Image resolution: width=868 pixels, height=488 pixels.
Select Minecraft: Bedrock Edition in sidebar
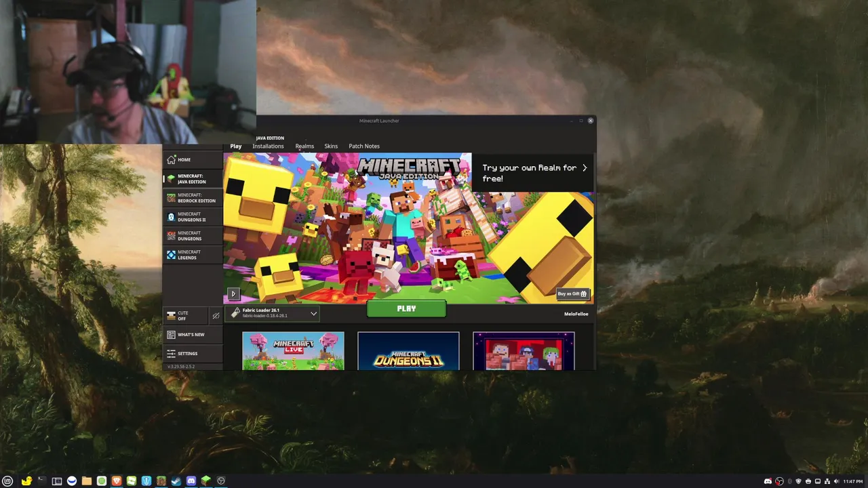click(x=193, y=198)
